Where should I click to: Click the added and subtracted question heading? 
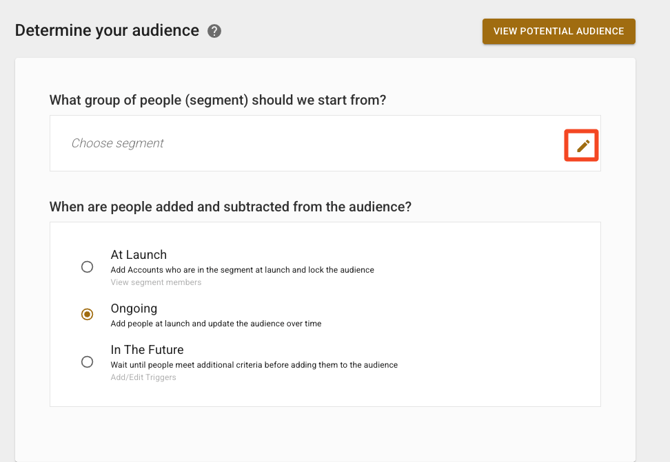(230, 207)
